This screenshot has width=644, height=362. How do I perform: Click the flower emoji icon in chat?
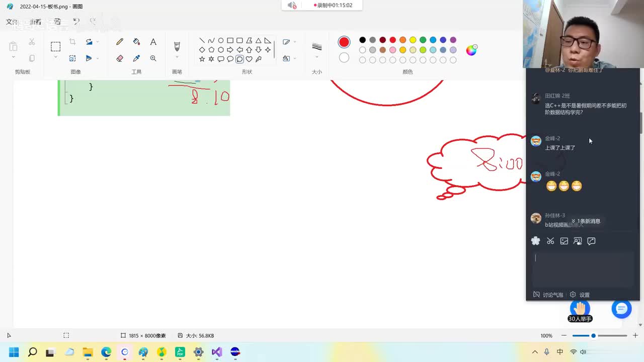pos(536,241)
